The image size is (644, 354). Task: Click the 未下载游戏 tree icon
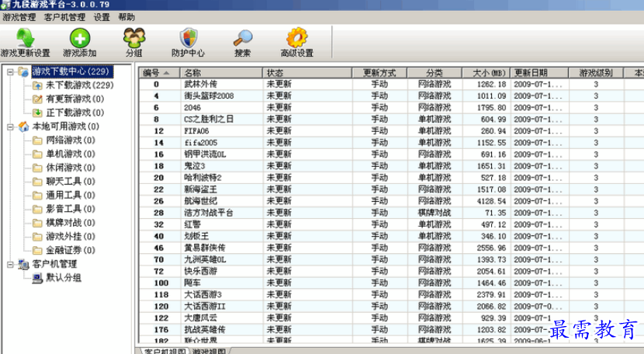click(x=37, y=85)
